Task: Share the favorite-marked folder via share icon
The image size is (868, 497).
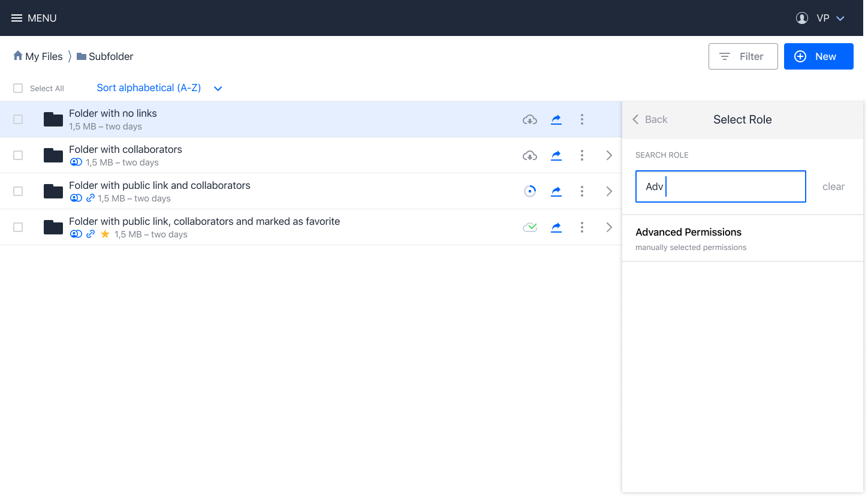Action: (x=556, y=227)
